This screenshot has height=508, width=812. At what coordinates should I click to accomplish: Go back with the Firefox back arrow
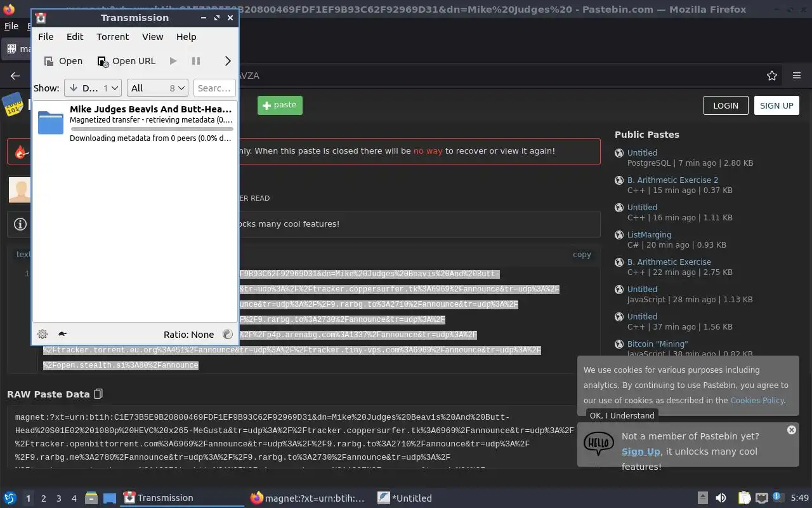tap(15, 76)
